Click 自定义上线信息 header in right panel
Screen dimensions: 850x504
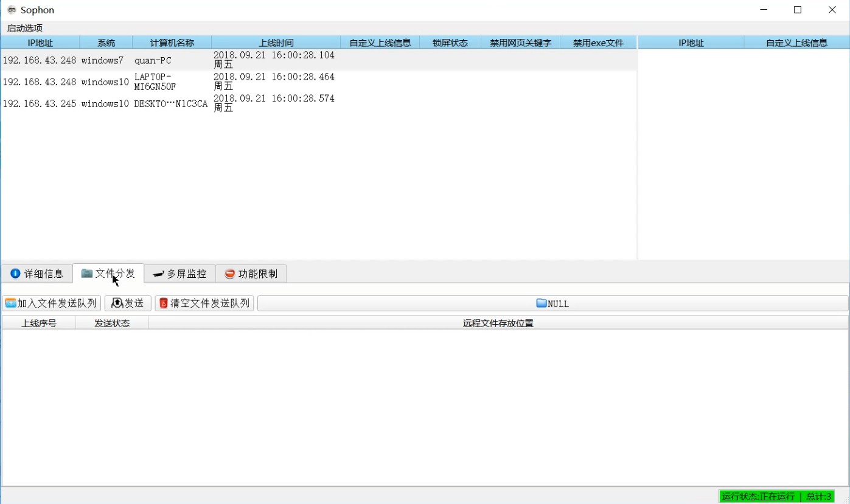click(x=796, y=43)
